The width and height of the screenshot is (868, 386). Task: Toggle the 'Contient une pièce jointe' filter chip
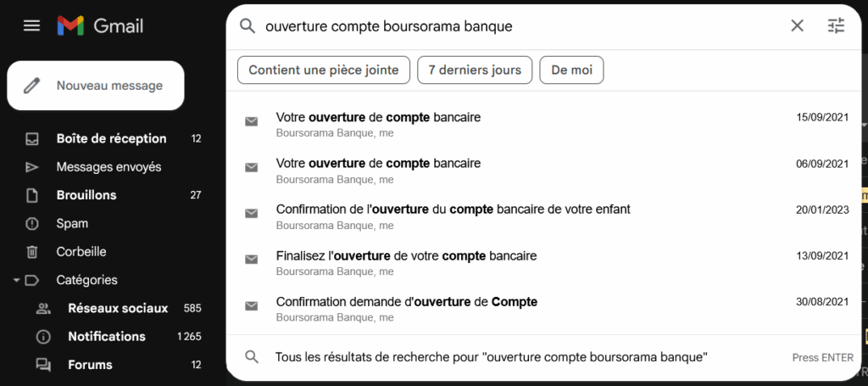pyautogui.click(x=324, y=70)
